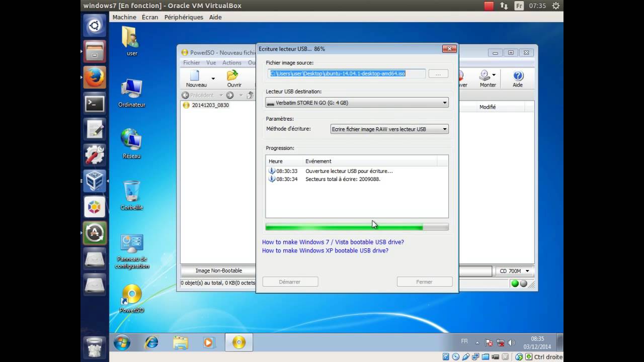This screenshot has width=644, height=362.
Task: Expand the Nouveau button dropdown arrow
Action: coord(213,78)
